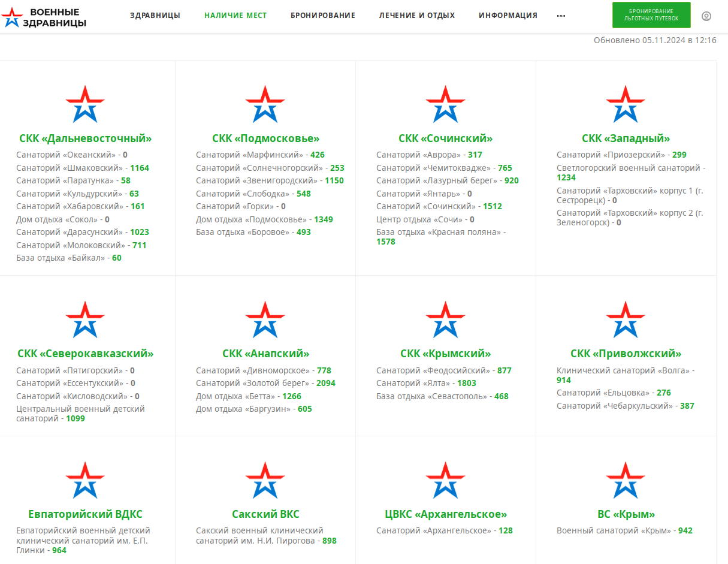Open the СКК «Подмосковье» heading link
Image resolution: width=728 pixels, height=564 pixels.
pyautogui.click(x=265, y=138)
